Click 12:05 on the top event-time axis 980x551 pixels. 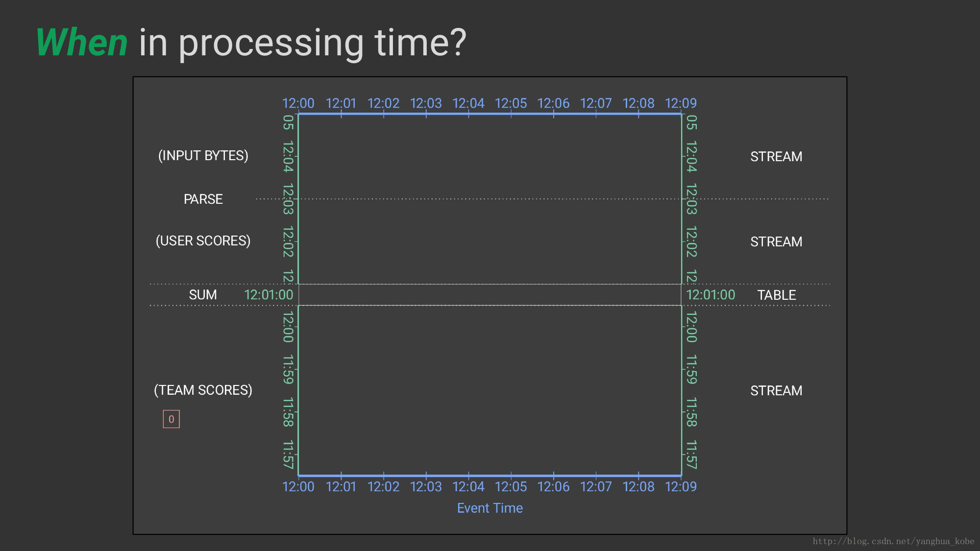pos(511,103)
